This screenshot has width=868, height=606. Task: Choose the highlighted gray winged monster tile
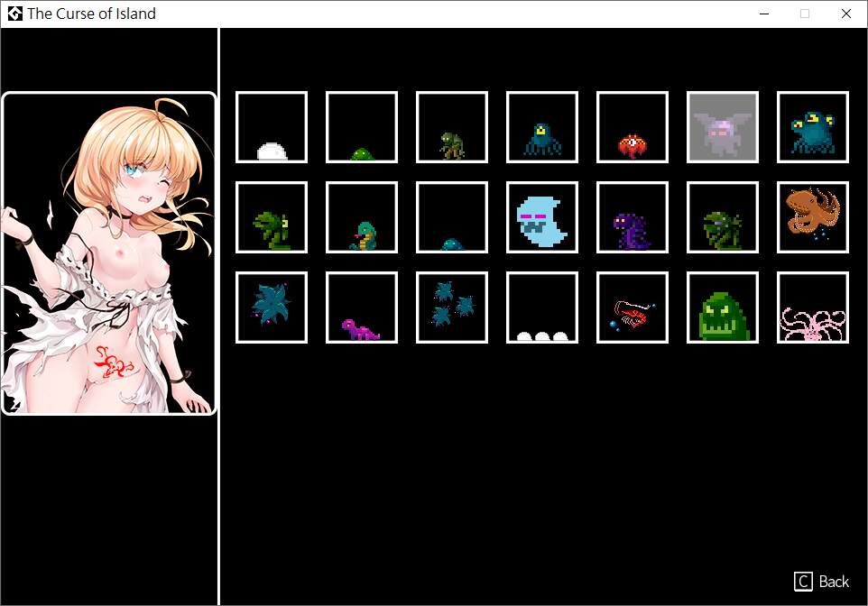(x=723, y=127)
